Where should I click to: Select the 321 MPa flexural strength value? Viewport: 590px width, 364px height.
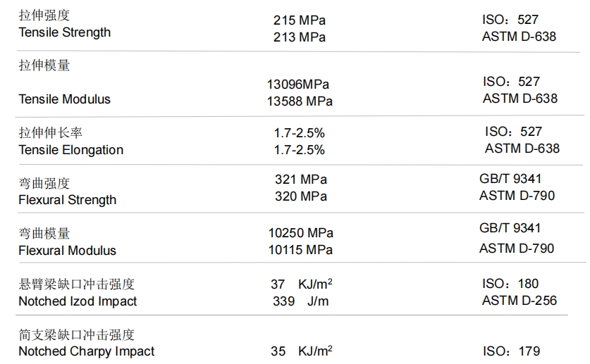click(301, 180)
